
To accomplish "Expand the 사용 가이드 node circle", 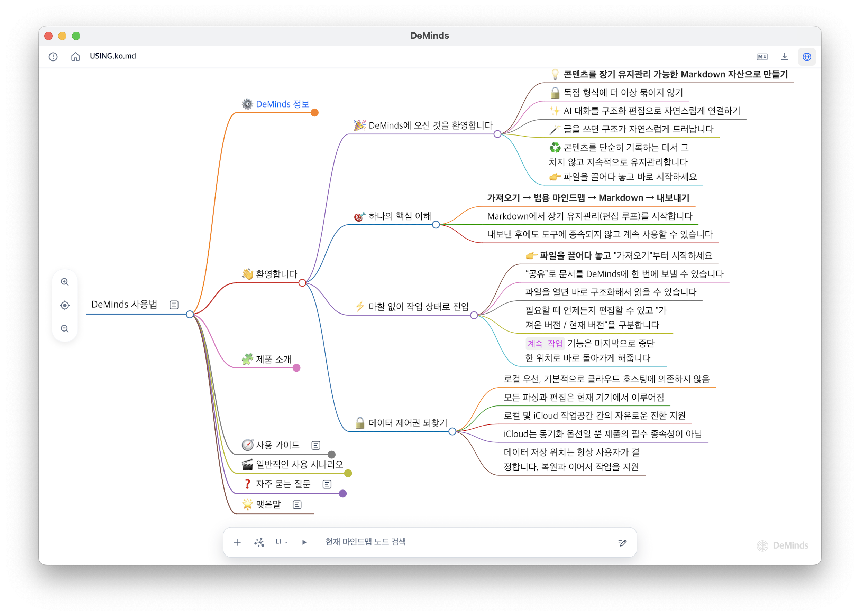I will (332, 455).
